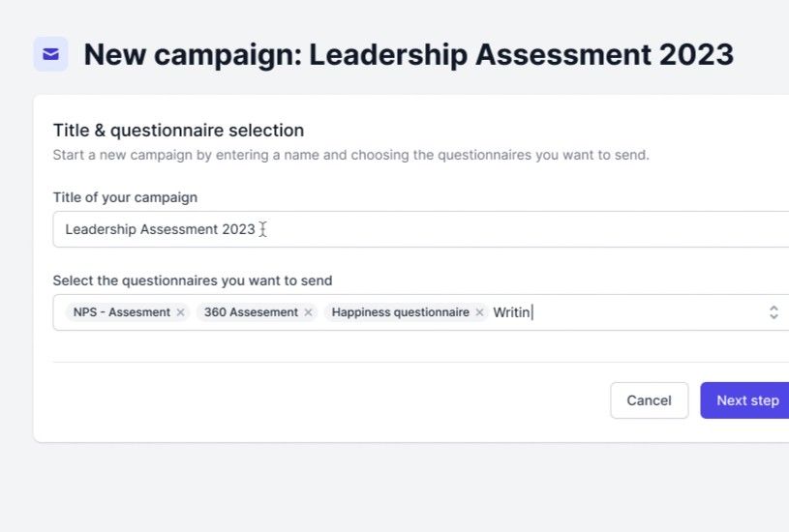Click the typed 'Writin' search text
Image resolution: width=789 pixels, height=532 pixels.
[x=512, y=312]
